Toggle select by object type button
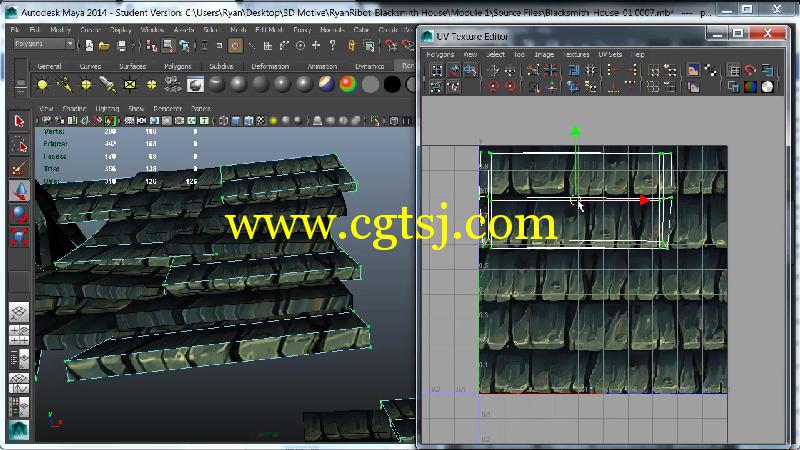800x450 pixels. 168,46
